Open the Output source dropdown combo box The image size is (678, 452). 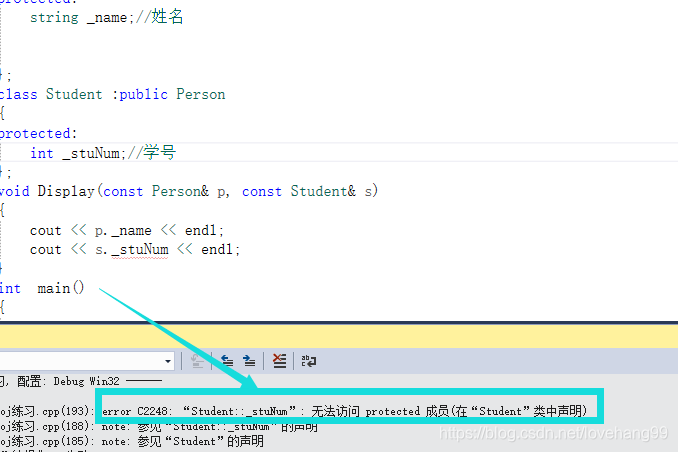click(86, 361)
